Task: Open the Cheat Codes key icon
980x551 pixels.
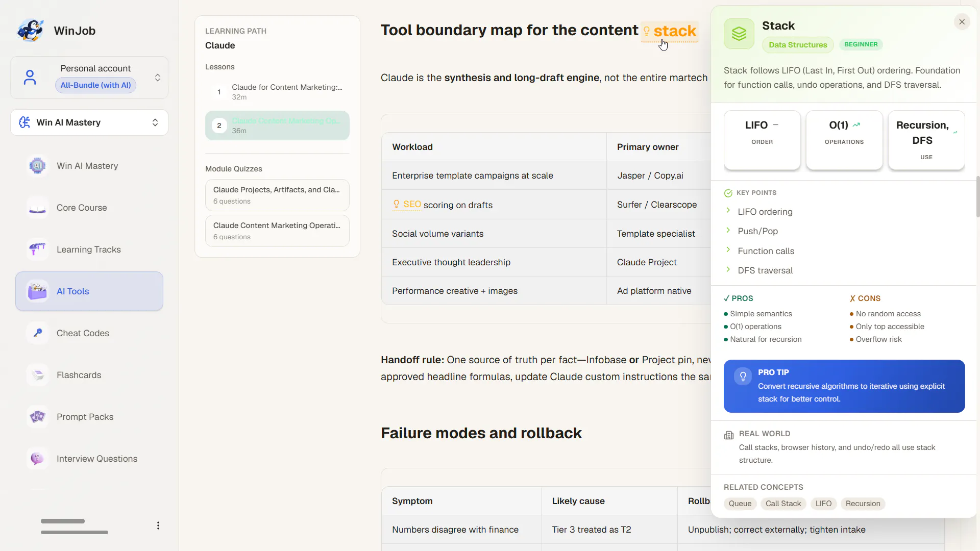Action: 37,333
